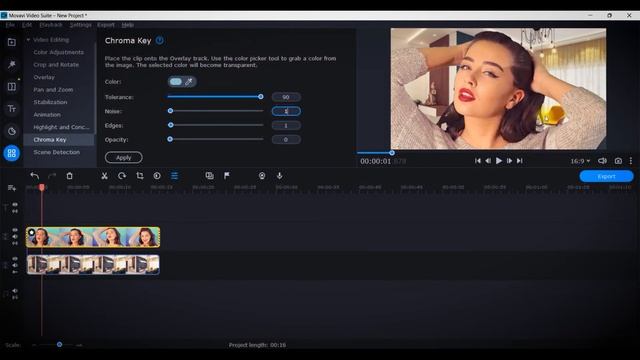640x360 pixels.
Task: Open Chroma Key help question icon
Action: (160, 40)
